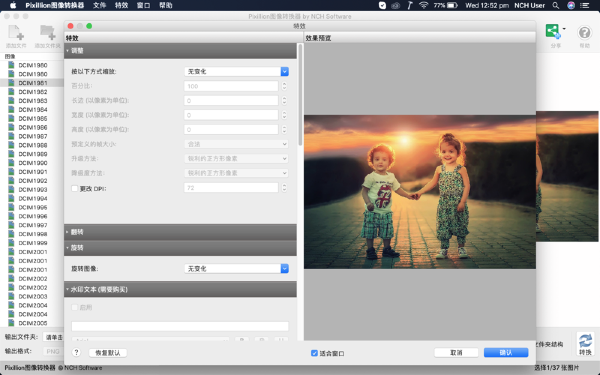Click the 长边 long side stepper arrows
600x375 pixels.
pos(284,101)
